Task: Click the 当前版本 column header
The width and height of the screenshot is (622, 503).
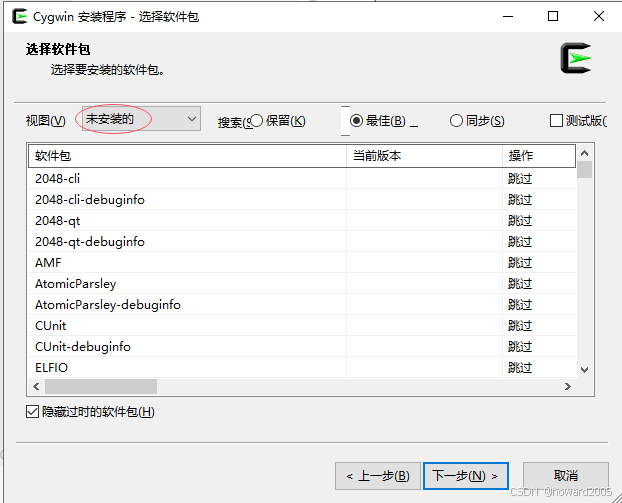Action: point(424,156)
